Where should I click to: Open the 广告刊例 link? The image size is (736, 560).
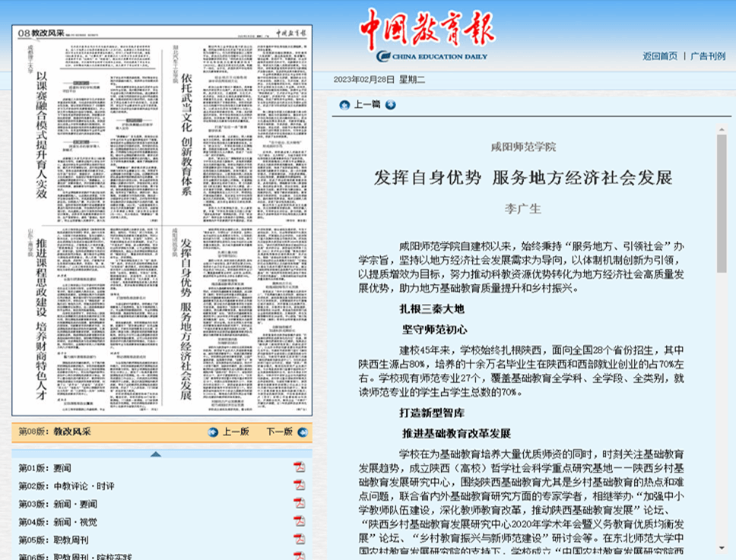707,56
